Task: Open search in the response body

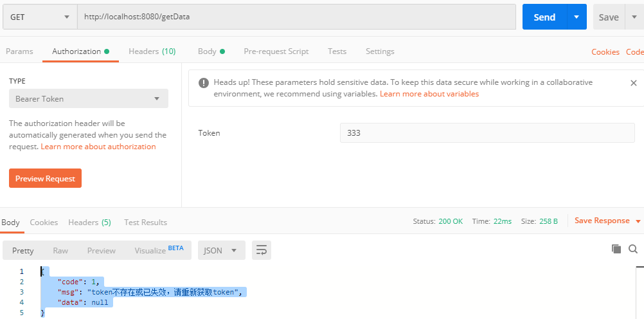Action: pos(633,249)
